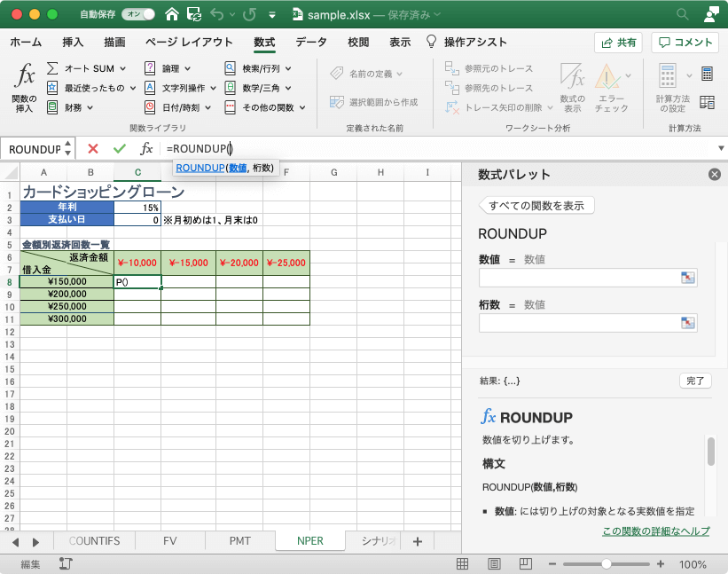The height and width of the screenshot is (574, 728).
Task: Switch to page layout view in status bar
Action: (494, 563)
